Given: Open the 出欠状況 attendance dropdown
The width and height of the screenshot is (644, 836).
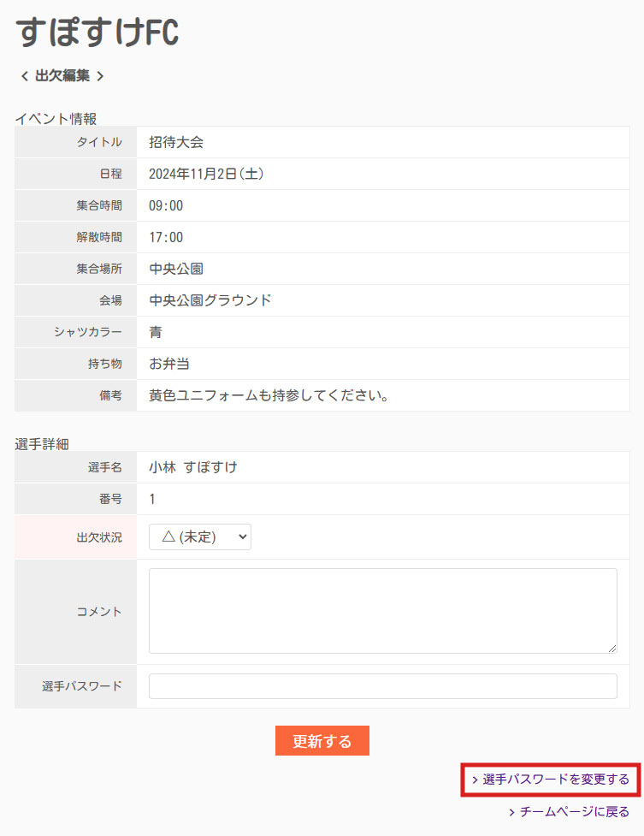Looking at the screenshot, I should (199, 537).
